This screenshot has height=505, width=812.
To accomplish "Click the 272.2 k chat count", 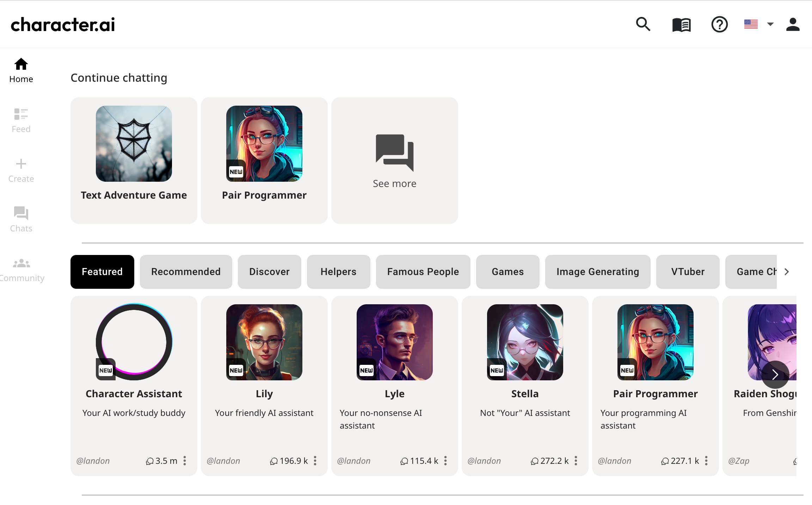I will pyautogui.click(x=550, y=461).
